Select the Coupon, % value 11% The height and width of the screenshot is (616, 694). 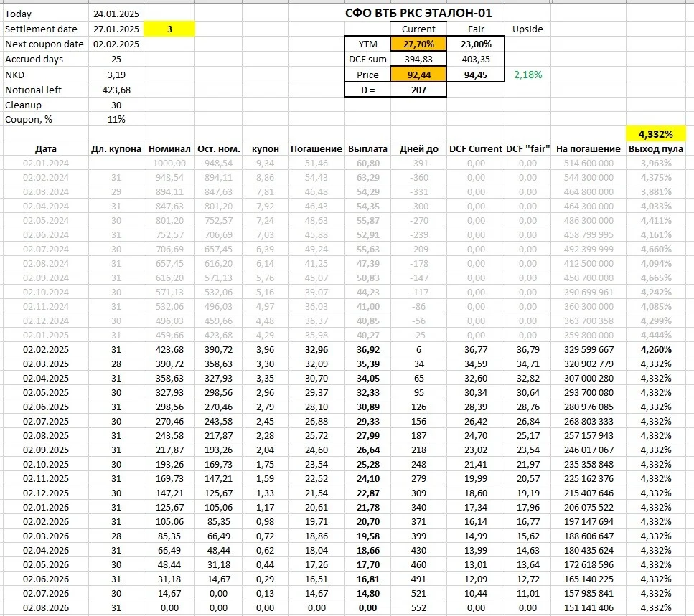[116, 119]
